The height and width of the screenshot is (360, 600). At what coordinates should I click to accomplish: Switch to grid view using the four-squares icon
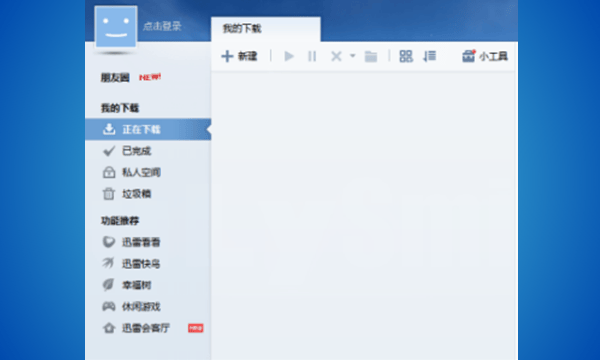[406, 56]
